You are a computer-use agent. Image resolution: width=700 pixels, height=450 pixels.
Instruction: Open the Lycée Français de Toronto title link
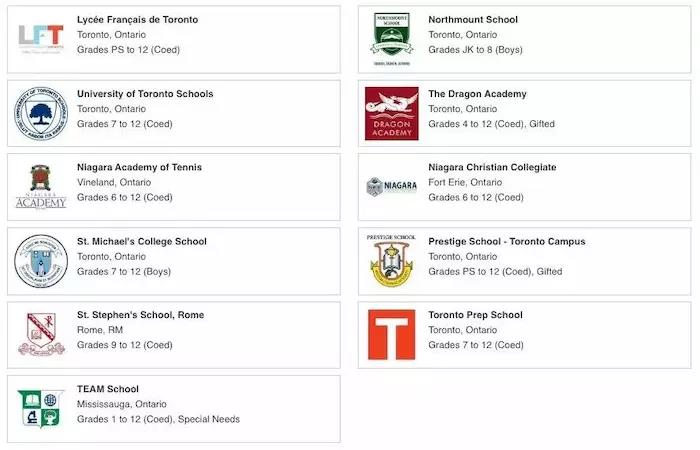coord(138,20)
